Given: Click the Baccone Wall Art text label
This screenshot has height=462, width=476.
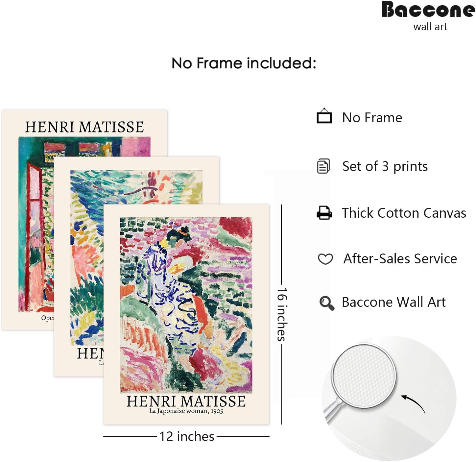Looking at the screenshot, I should [393, 302].
